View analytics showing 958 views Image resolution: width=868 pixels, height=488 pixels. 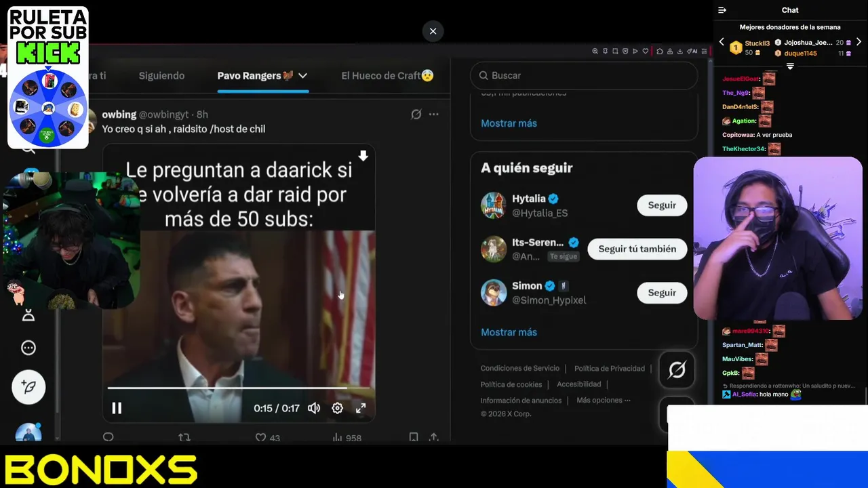pos(347,438)
